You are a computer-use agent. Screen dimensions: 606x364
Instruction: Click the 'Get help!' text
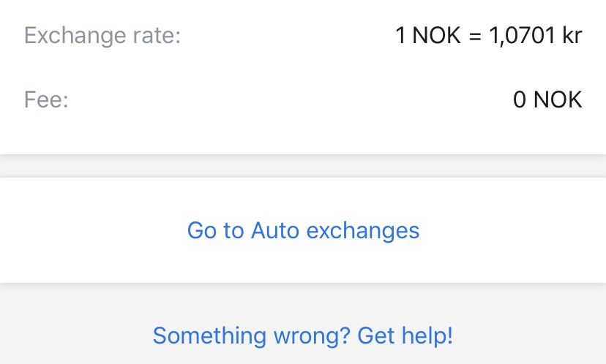tap(405, 335)
